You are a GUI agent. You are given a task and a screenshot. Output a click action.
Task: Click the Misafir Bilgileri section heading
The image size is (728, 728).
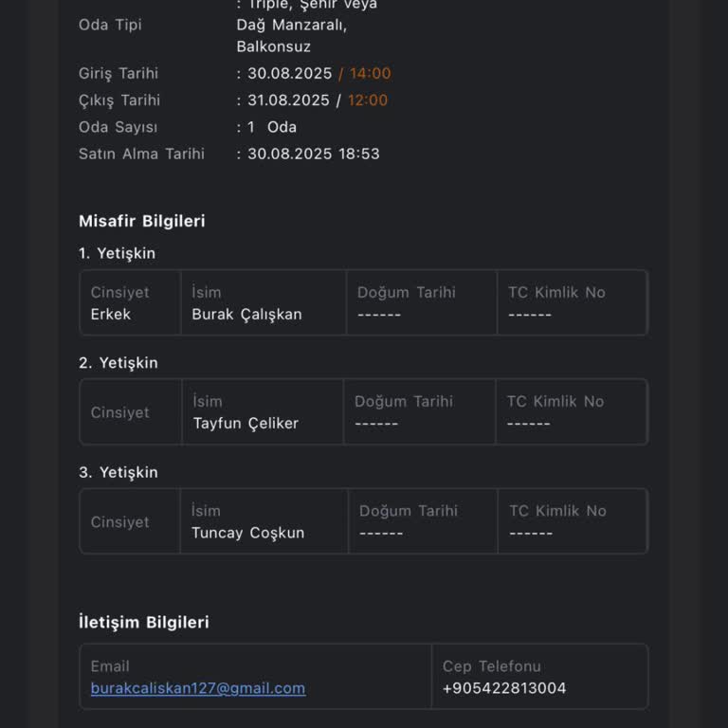(142, 221)
